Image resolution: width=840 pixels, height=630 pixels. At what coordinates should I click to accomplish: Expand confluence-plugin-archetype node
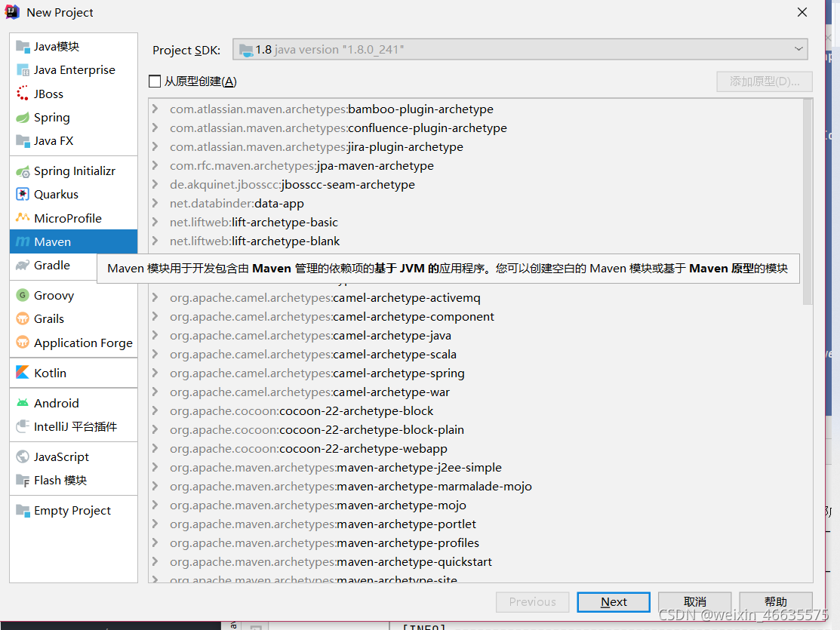click(155, 128)
